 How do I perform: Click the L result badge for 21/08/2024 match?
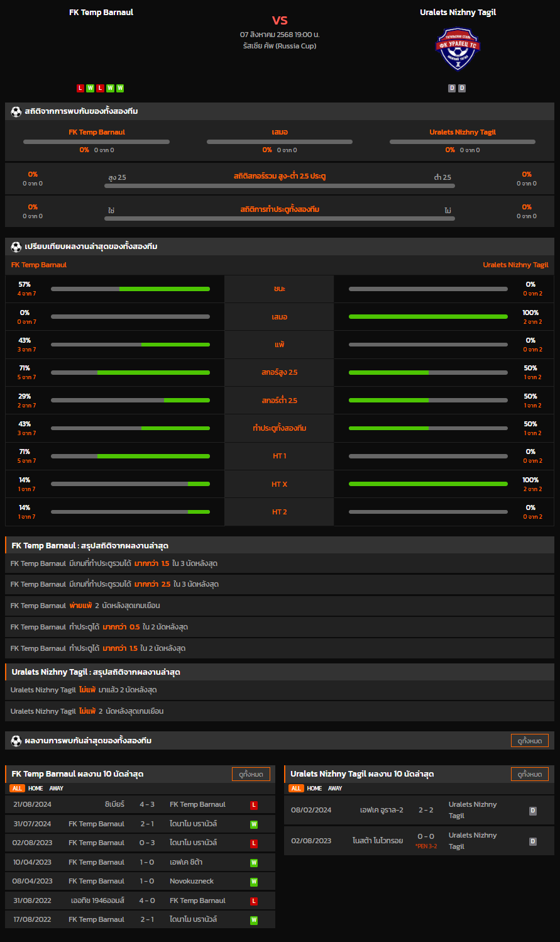pos(254,805)
